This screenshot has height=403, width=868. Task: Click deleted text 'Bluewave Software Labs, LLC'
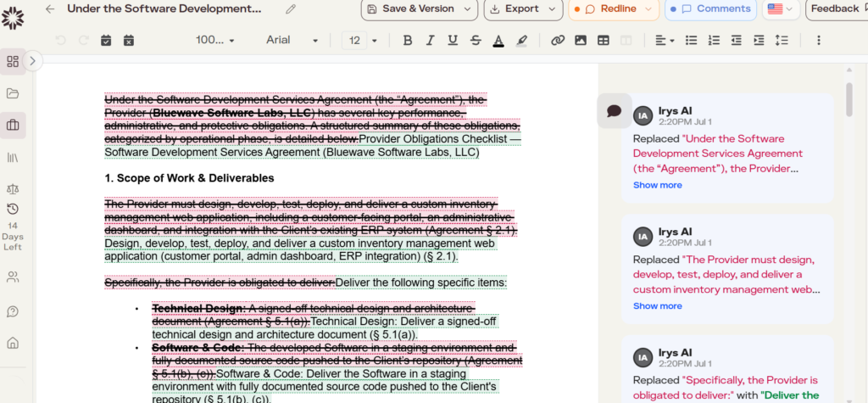[x=231, y=113]
